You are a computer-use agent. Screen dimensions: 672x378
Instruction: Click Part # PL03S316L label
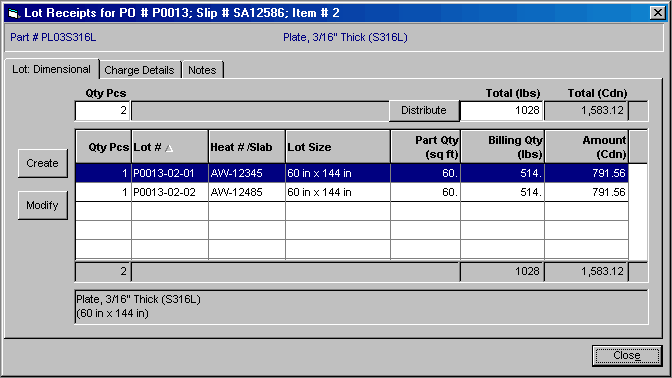tap(53, 37)
